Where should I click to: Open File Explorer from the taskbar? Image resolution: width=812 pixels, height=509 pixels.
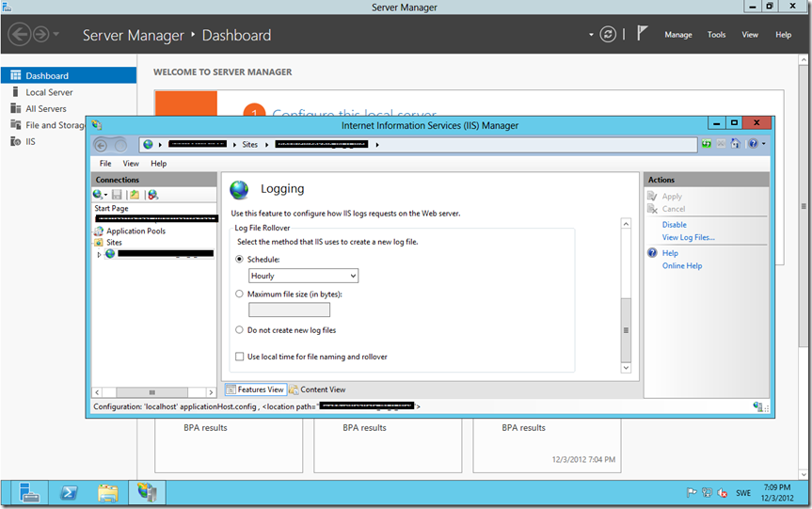107,492
